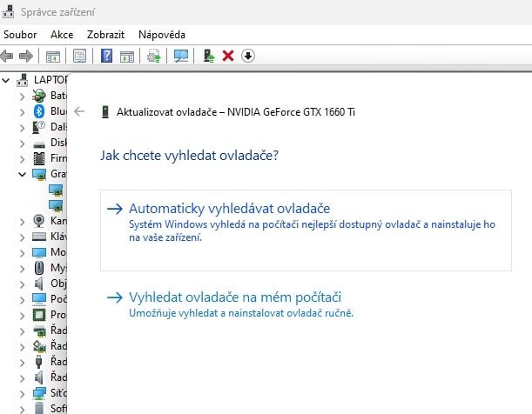Click the Forward arrow toolbar icon

point(26,56)
